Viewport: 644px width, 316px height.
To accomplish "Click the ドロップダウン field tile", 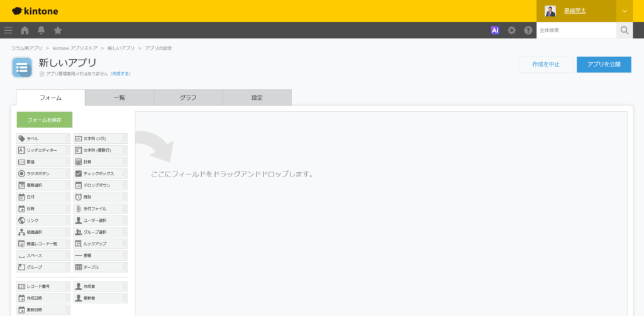I will [x=100, y=185].
